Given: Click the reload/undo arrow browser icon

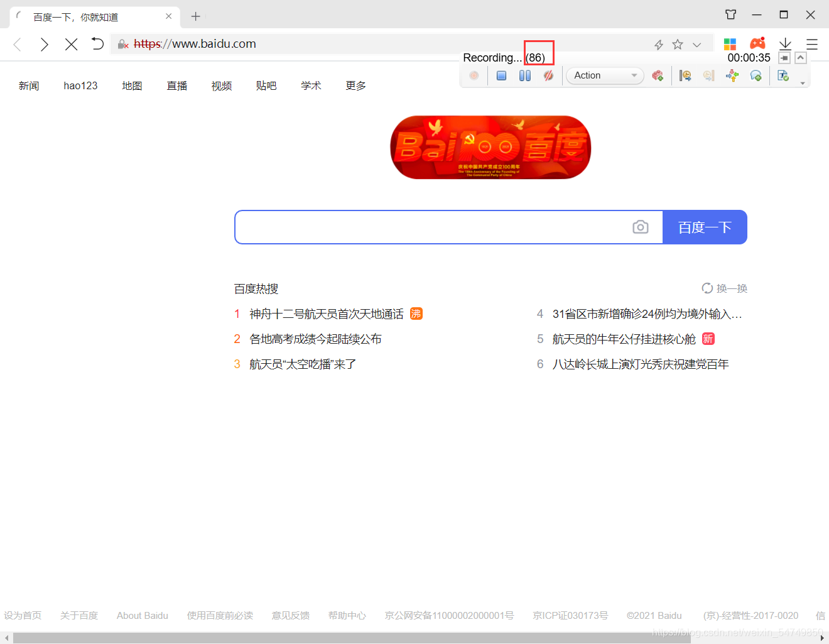Looking at the screenshot, I should [97, 44].
